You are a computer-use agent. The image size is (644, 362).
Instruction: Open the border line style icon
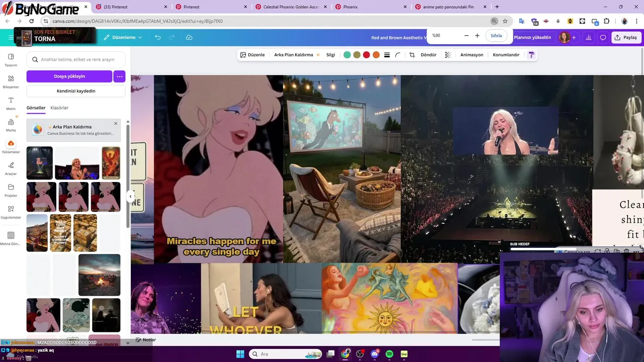click(x=387, y=55)
